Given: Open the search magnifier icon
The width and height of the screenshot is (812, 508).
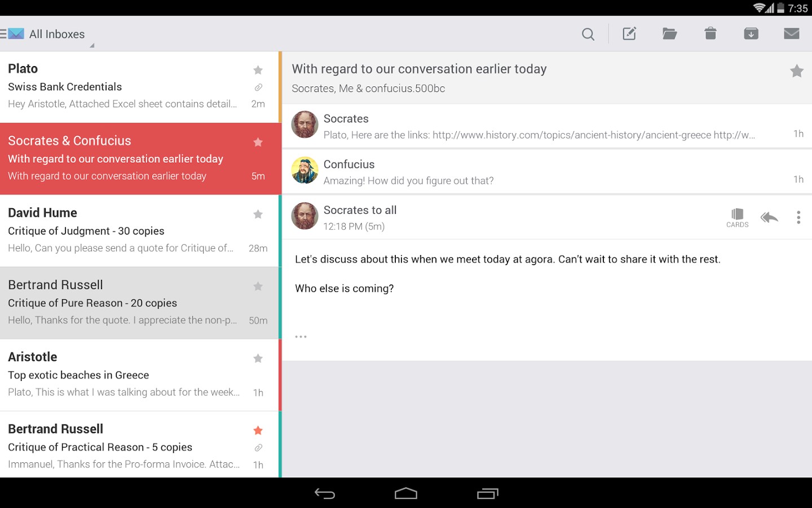Looking at the screenshot, I should click(588, 34).
